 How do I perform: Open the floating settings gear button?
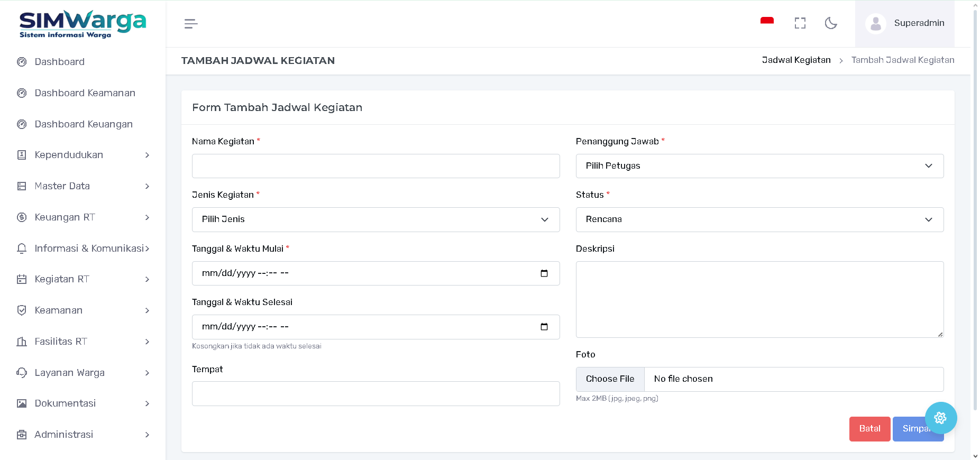940,418
